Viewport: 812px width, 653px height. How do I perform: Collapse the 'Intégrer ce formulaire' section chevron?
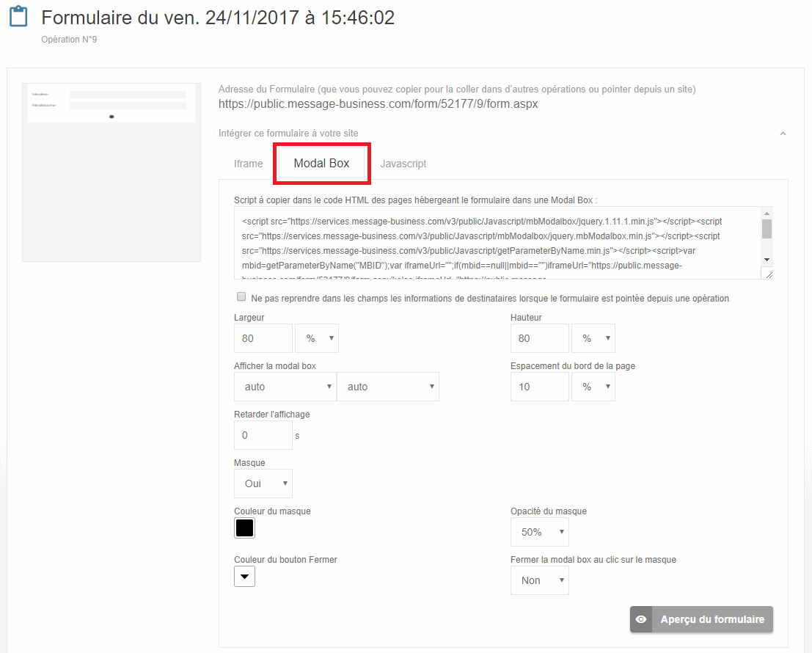click(783, 134)
